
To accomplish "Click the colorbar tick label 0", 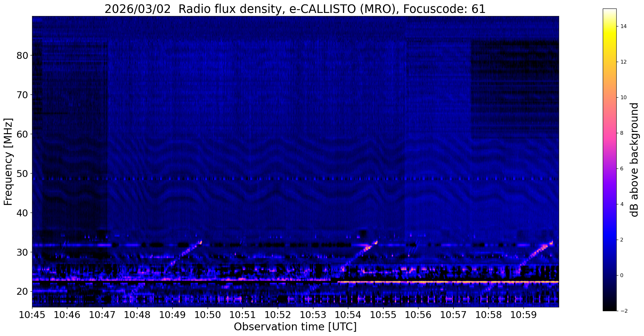I will point(622,276).
